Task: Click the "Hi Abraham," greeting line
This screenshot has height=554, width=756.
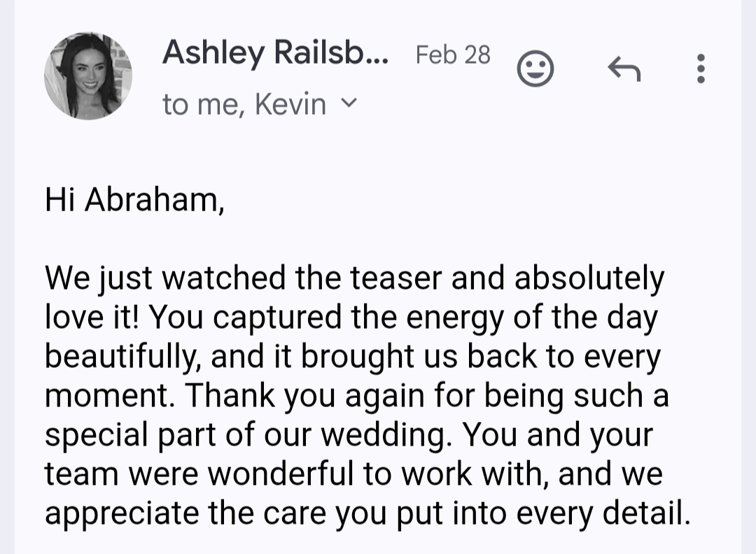Action: click(x=134, y=199)
